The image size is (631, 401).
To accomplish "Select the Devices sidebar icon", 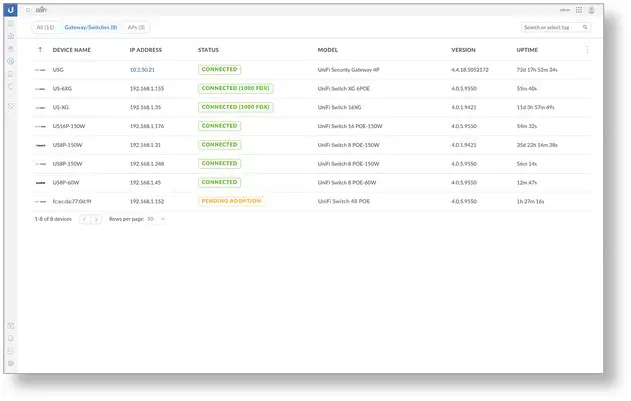I will coord(11,61).
